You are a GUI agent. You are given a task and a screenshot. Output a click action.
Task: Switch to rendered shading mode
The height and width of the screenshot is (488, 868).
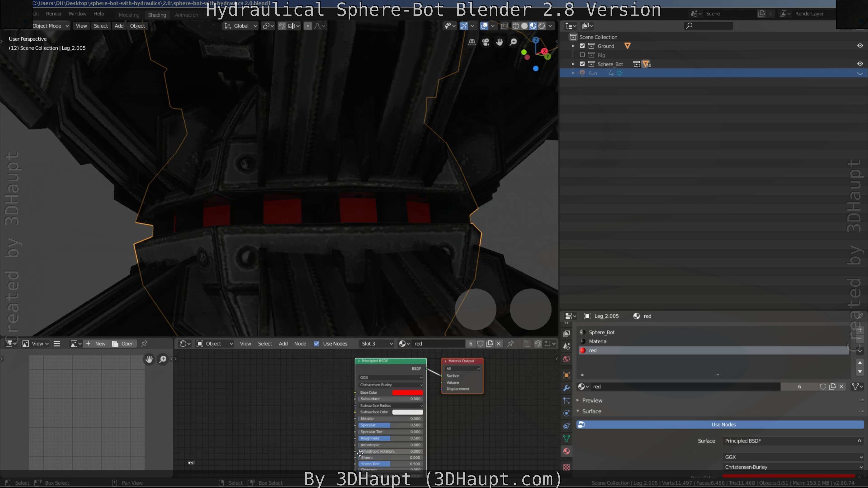(x=542, y=26)
